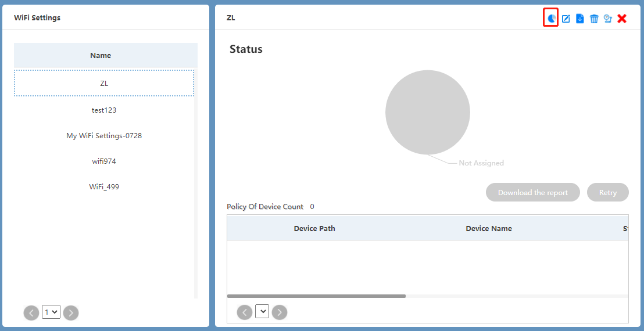The image size is (644, 331).
Task: Open My WiFi Settings-0728 entry
Action: (104, 135)
